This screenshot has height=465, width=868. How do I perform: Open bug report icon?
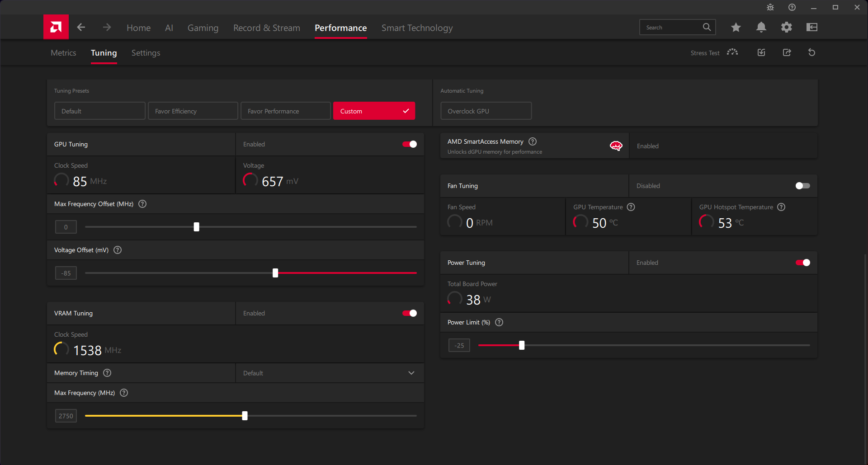(770, 7)
